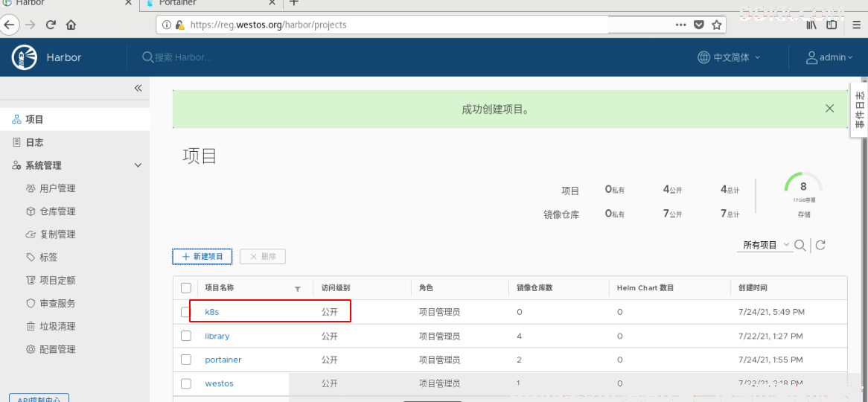Reload the page with browser refresh icon
The image size is (868, 402).
pyautogui.click(x=51, y=25)
